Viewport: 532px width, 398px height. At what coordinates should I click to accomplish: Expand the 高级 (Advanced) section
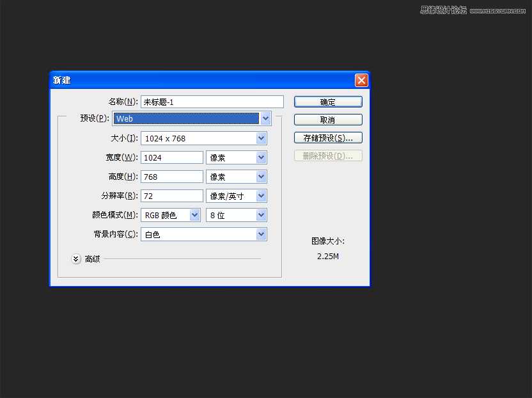[x=76, y=259]
